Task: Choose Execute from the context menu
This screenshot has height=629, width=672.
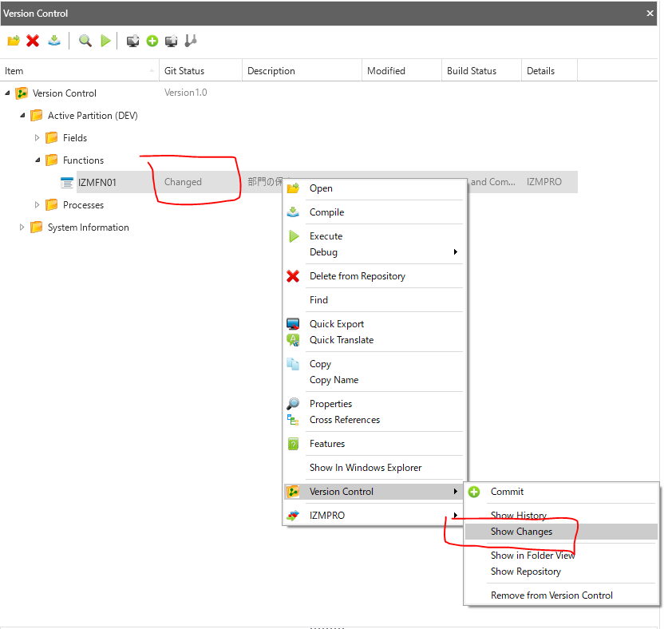Action: click(x=374, y=236)
